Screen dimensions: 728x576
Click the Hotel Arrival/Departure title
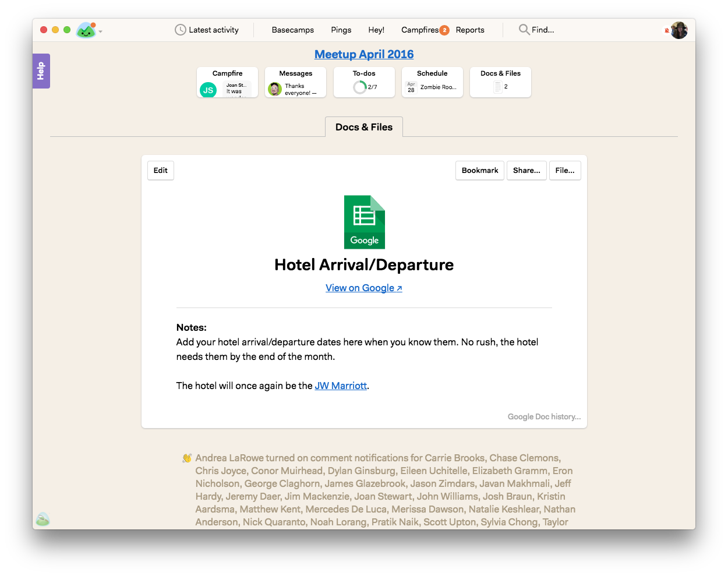click(x=364, y=265)
